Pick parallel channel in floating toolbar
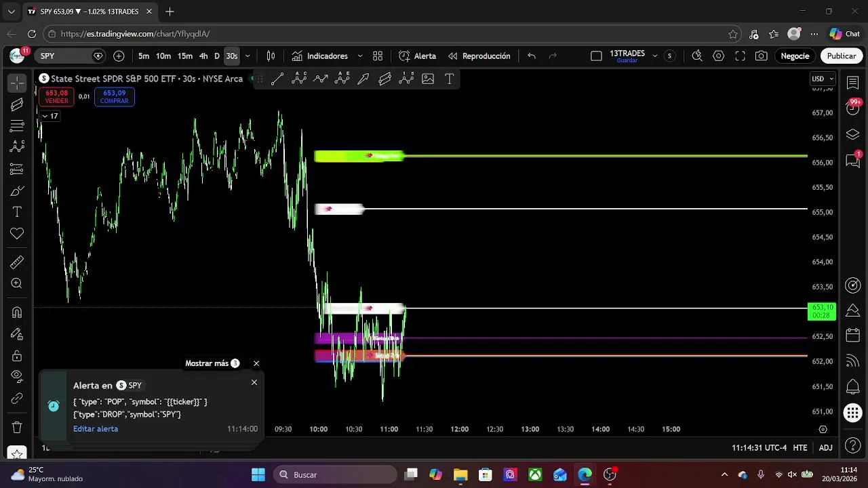Viewport: 868px width, 488px height. [385, 79]
